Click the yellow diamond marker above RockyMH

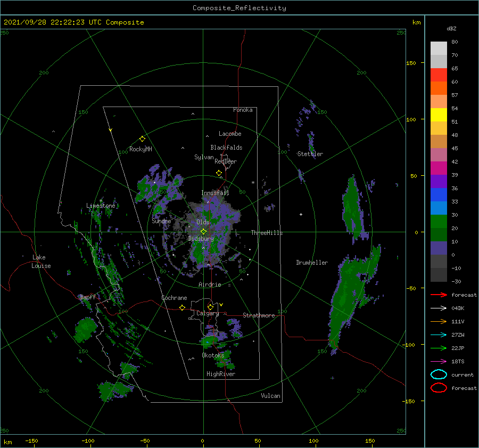(x=142, y=139)
